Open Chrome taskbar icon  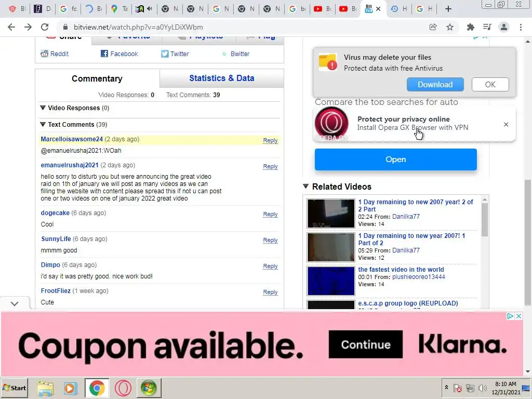pos(97,388)
